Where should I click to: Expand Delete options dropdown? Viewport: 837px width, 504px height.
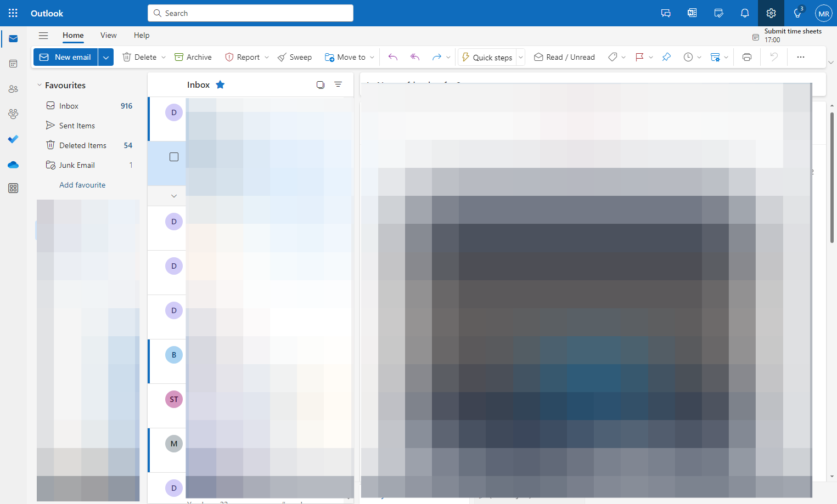point(164,57)
